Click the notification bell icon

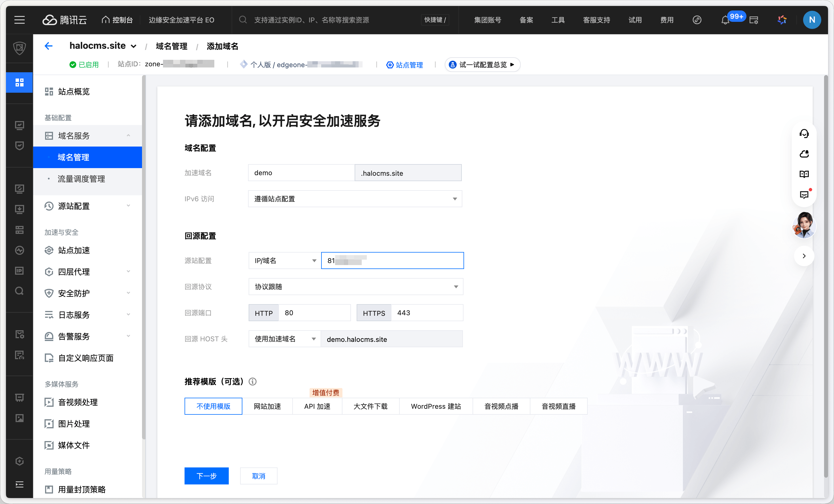[725, 20]
